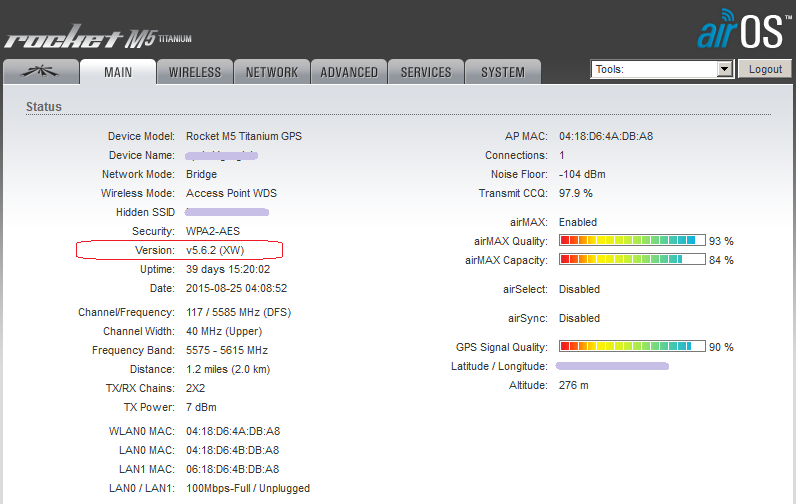This screenshot has height=504, width=796.
Task: Click the date value 2015-08-25 04:08:52
Action: [x=236, y=288]
